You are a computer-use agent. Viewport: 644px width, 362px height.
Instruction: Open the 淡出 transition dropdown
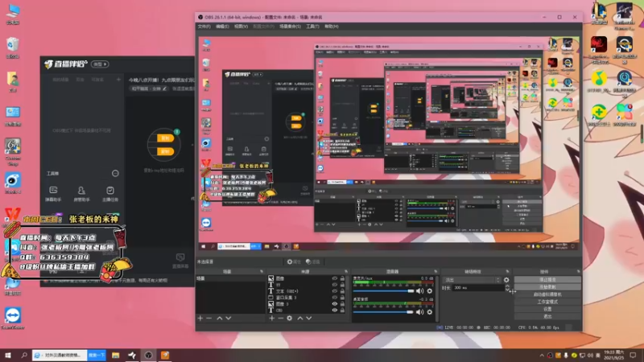click(472, 280)
